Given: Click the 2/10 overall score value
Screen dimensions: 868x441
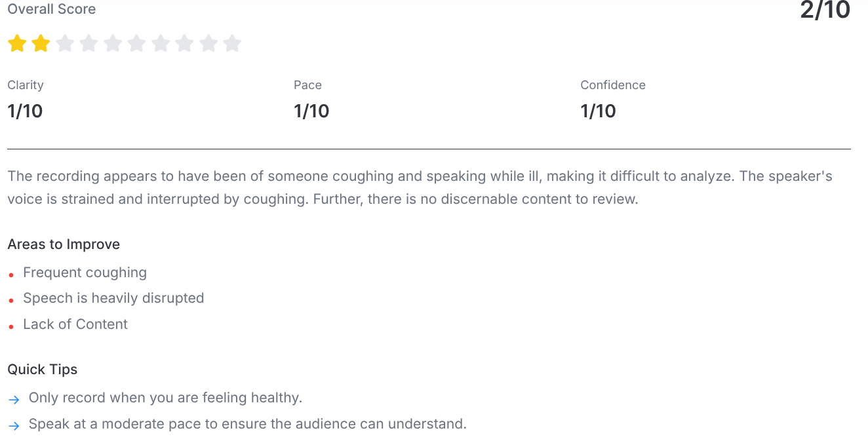Looking at the screenshot, I should (x=825, y=10).
